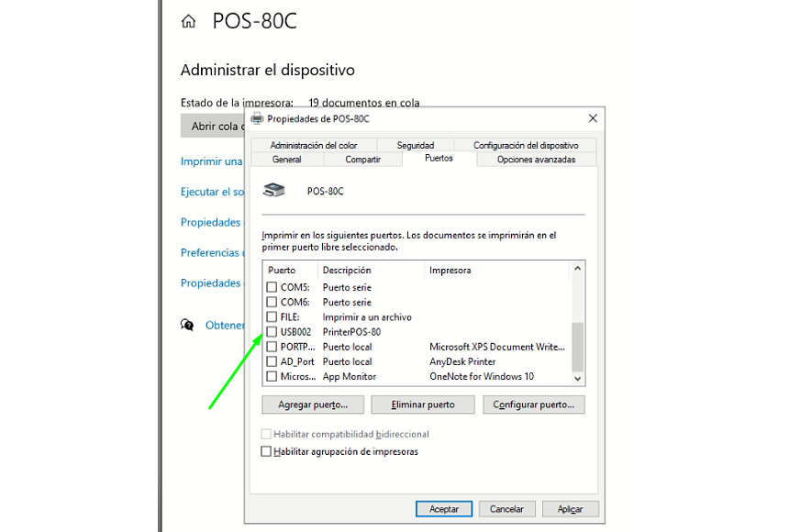Enable the COM5 port checkbox
This screenshot has height=532, width=789.
(x=272, y=287)
